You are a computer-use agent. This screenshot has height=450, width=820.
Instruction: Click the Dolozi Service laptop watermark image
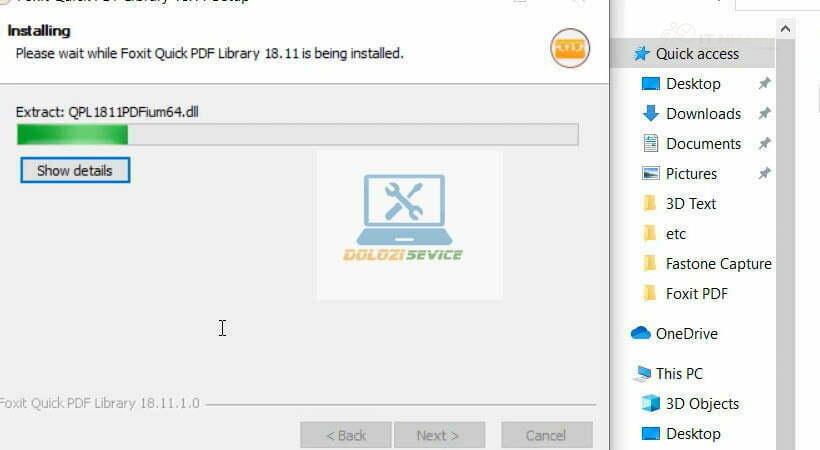coord(408,225)
